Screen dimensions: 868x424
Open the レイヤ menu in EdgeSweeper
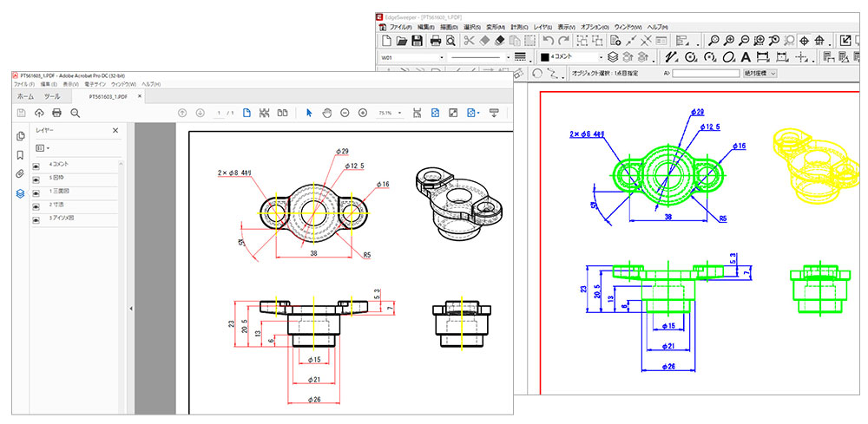coord(542,27)
